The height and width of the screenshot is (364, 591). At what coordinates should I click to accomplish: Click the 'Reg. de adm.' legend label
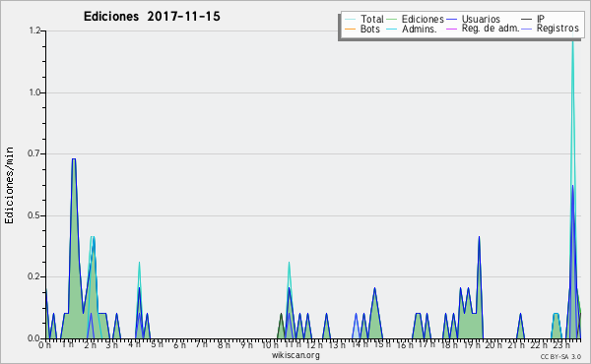coord(491,29)
